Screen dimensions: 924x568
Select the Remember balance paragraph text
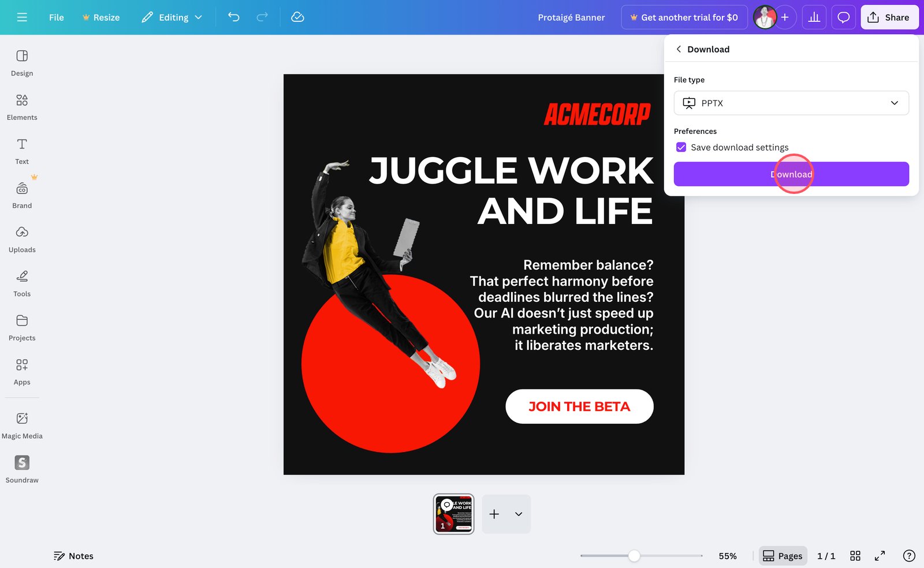pos(561,305)
